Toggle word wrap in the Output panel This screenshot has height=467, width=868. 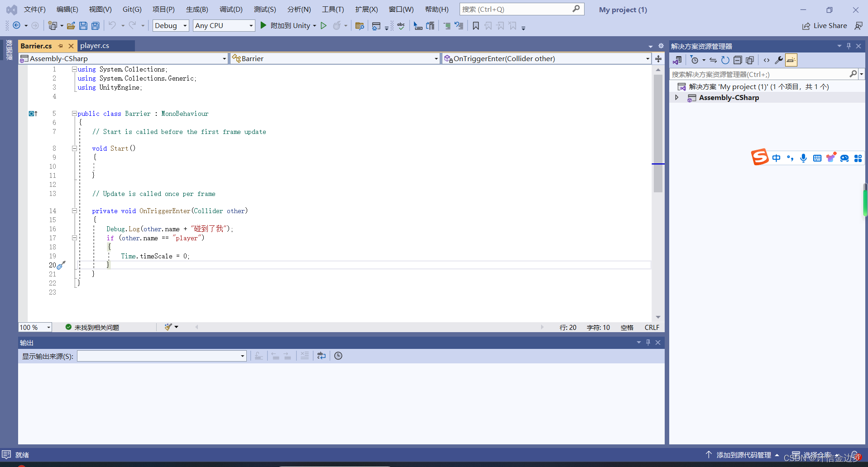(321, 356)
